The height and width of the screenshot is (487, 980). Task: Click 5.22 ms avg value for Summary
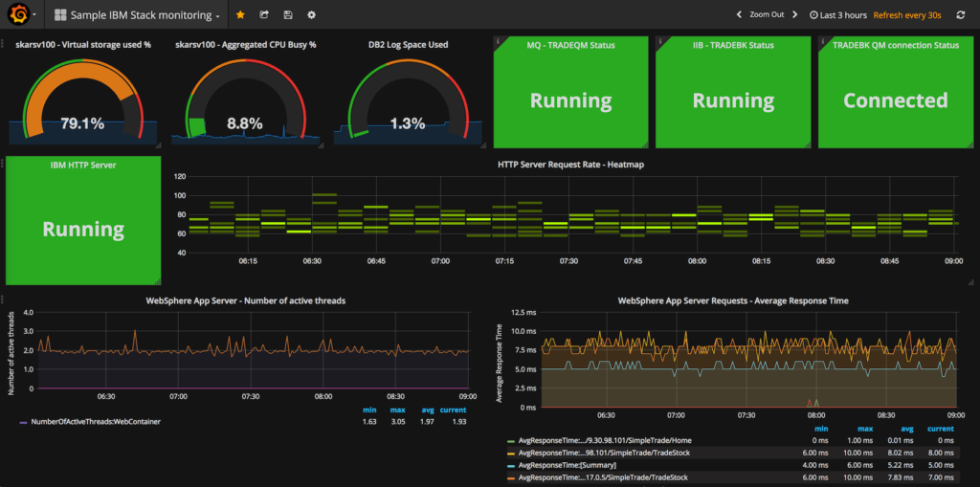point(901,466)
